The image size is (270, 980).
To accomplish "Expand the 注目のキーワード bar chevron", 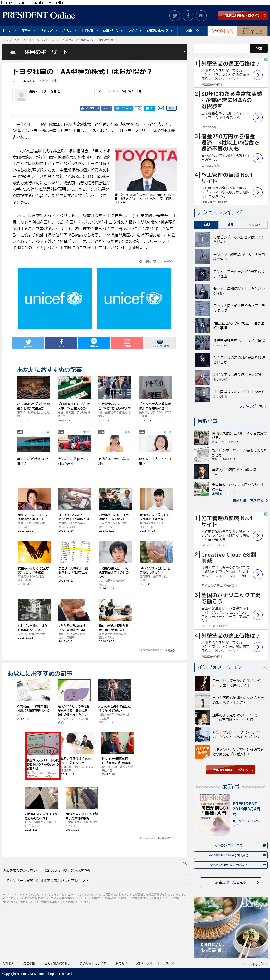I will point(184,52).
